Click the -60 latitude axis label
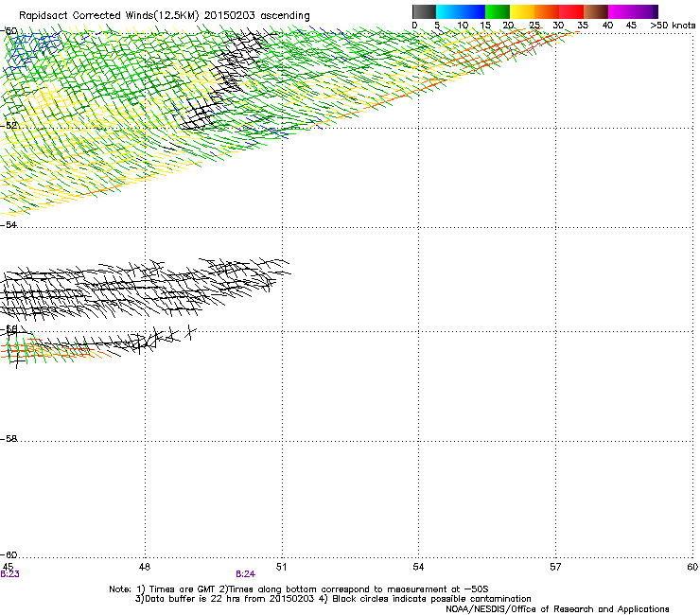 point(9,555)
